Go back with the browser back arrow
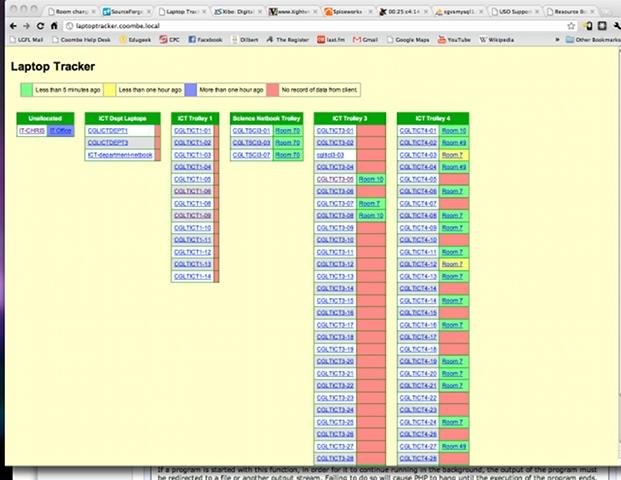The image size is (621, 480). click(x=13, y=26)
